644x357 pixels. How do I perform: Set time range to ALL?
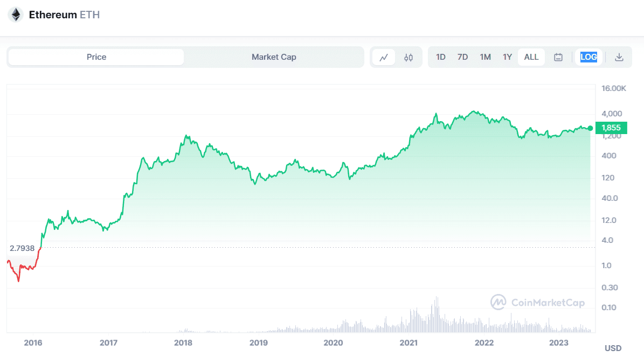tap(531, 57)
